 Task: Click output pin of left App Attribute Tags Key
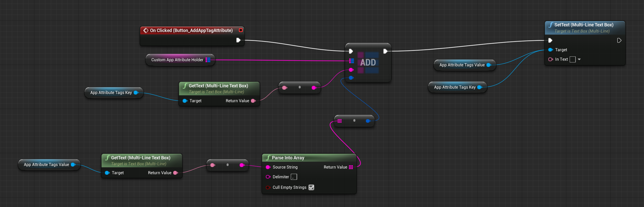click(136, 92)
